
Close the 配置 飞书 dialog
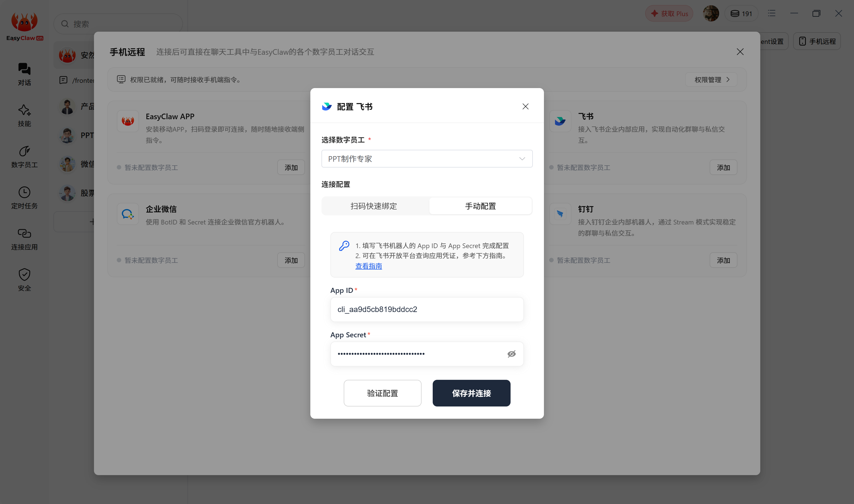[x=525, y=107]
